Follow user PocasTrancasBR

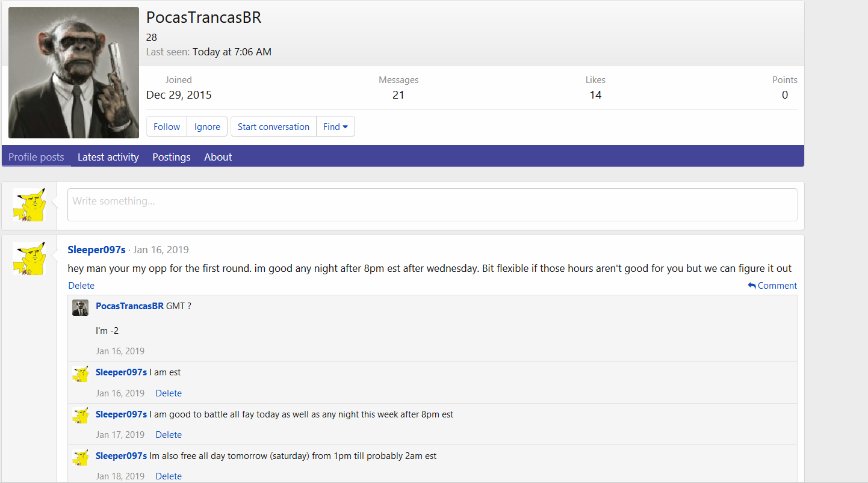(x=167, y=127)
